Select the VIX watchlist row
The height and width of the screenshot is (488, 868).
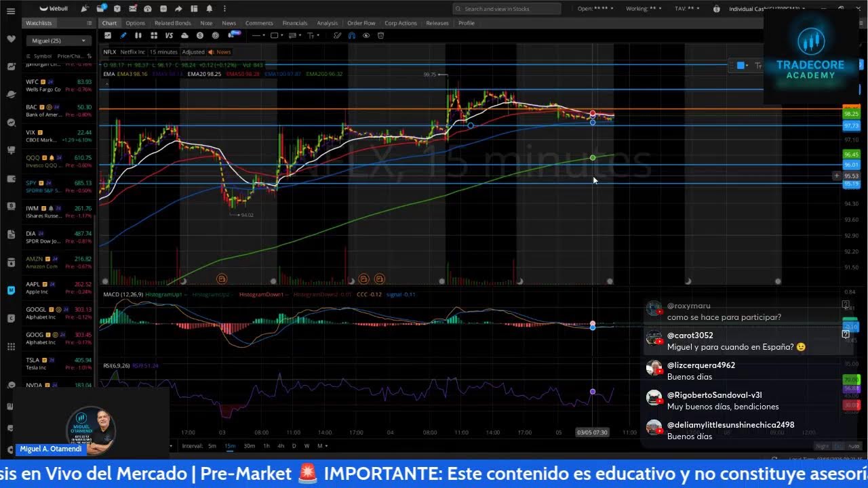point(59,136)
